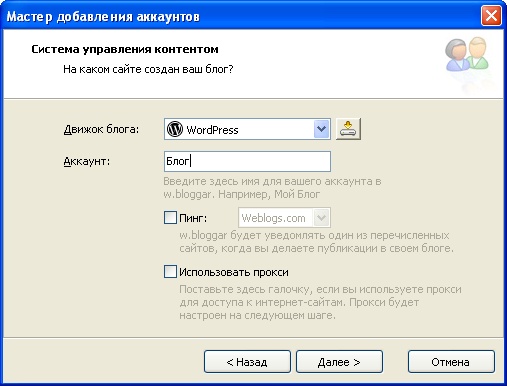
Task: Click the Пинг label text
Action: (x=193, y=218)
